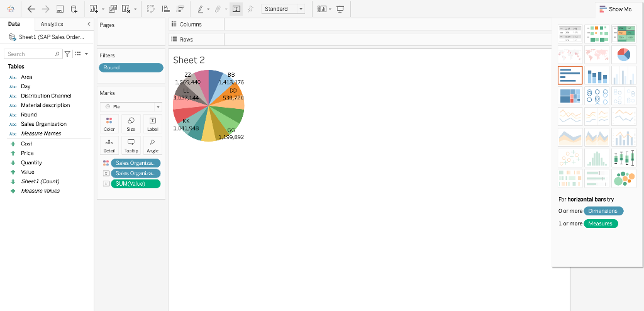This screenshot has width=644, height=311.
Task: Select the Distribution Channel field
Action: click(46, 96)
